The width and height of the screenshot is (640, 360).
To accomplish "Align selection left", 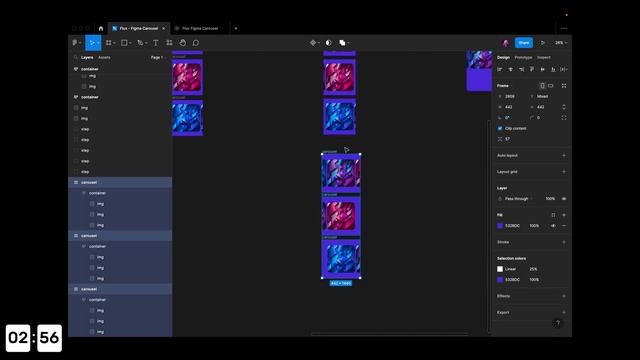I will pos(500,69).
